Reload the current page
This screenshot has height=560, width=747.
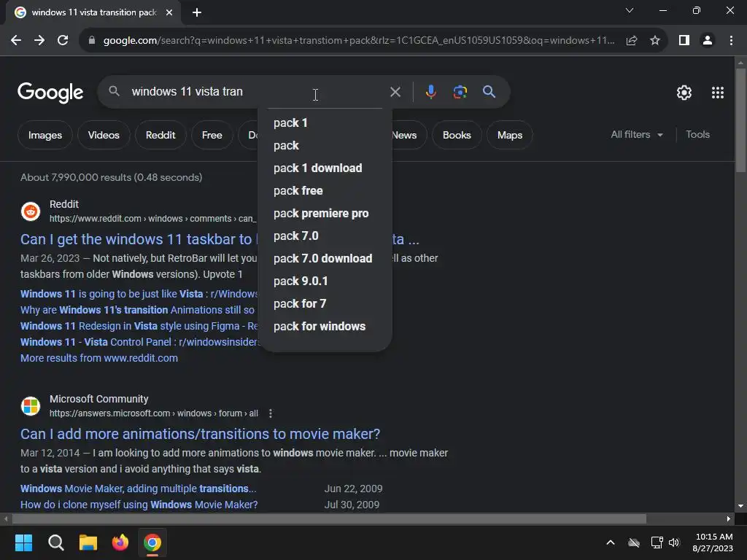[63, 41]
